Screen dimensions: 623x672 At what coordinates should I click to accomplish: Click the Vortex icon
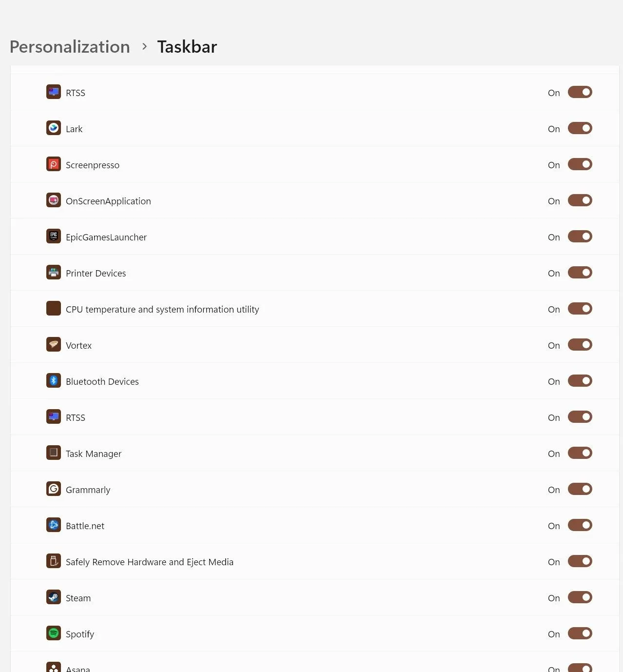pyautogui.click(x=54, y=344)
